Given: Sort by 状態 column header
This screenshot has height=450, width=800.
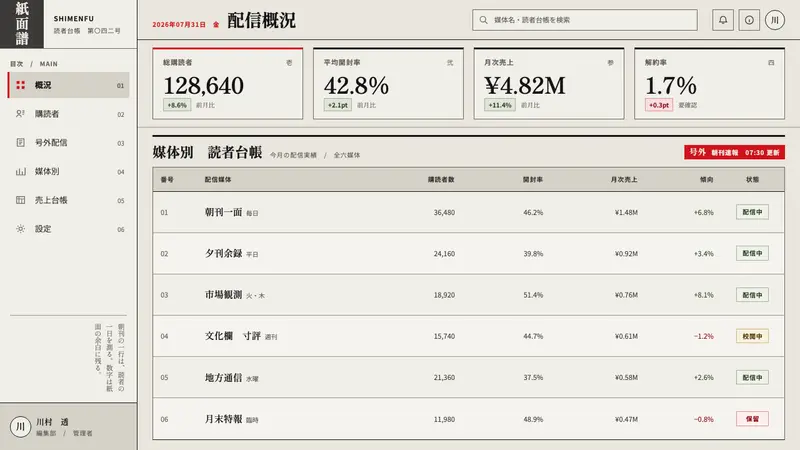Looking at the screenshot, I should (x=753, y=180).
